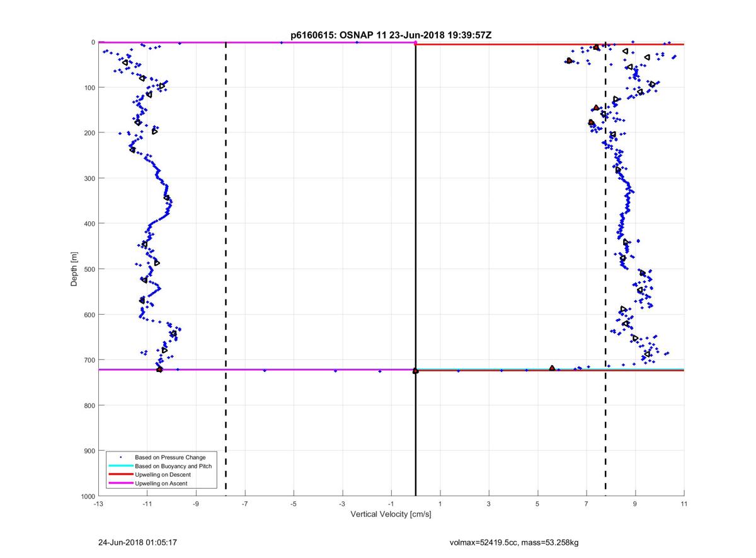
Task: Click x-axis tick label -7
Action: tap(244, 504)
